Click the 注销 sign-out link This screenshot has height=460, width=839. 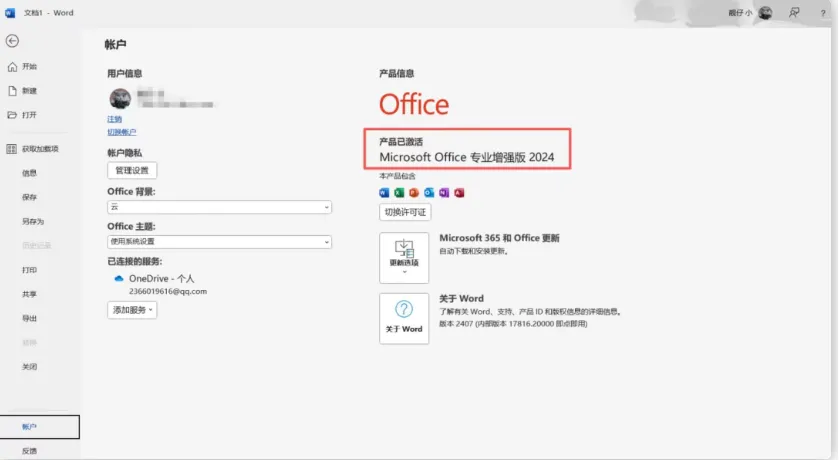tap(115, 119)
